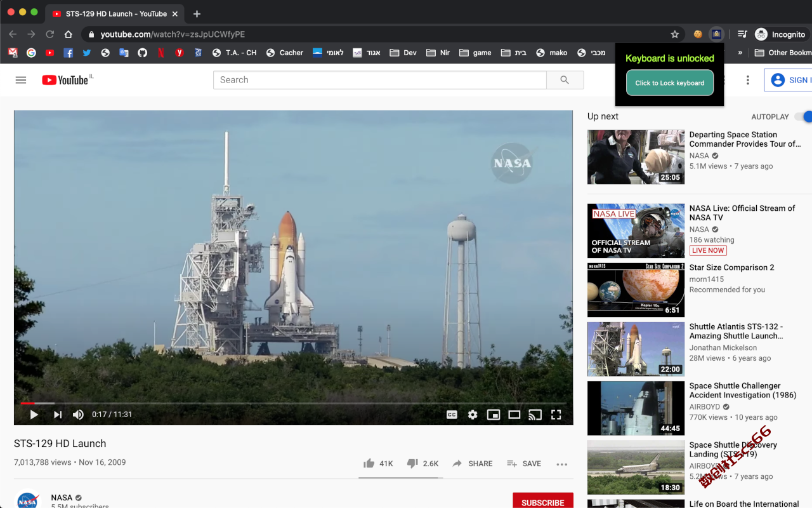812x508 pixels.
Task: Open YouTube hamburger guide menu
Action: (x=21, y=80)
